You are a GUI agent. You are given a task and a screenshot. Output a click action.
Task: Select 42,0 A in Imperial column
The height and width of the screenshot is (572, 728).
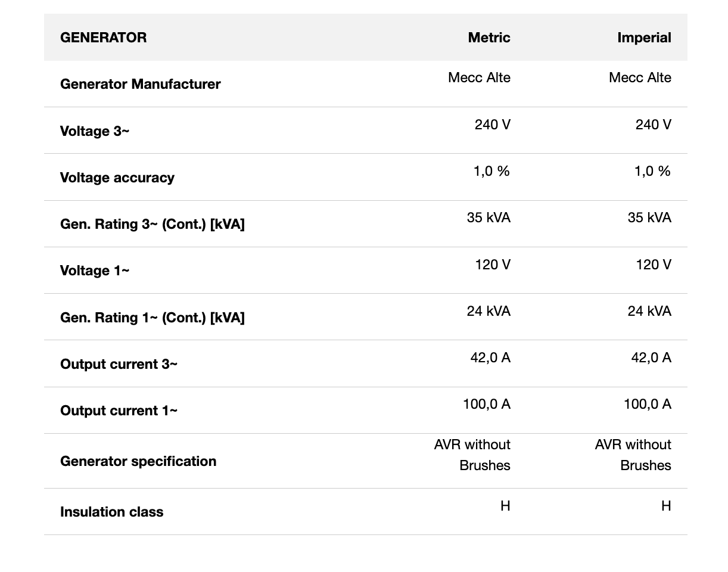tap(651, 357)
